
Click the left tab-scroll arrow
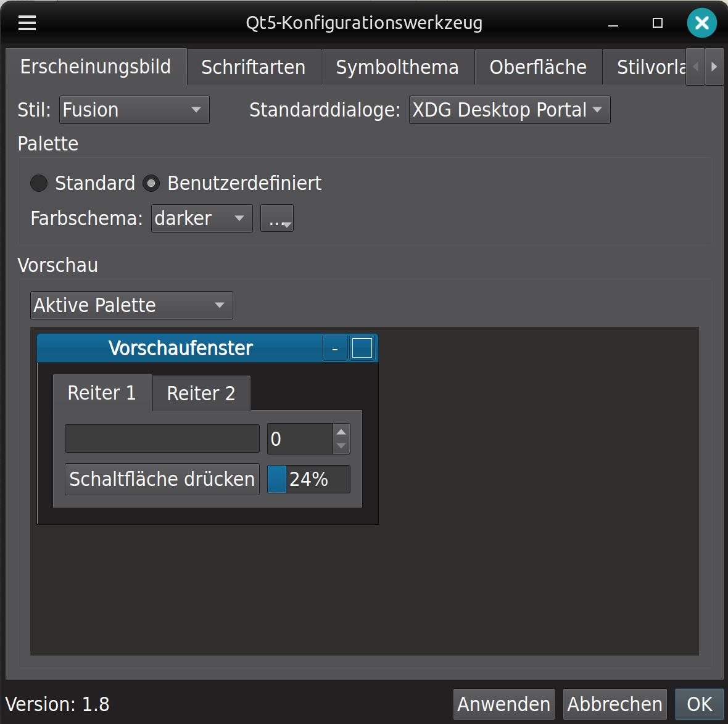695,67
